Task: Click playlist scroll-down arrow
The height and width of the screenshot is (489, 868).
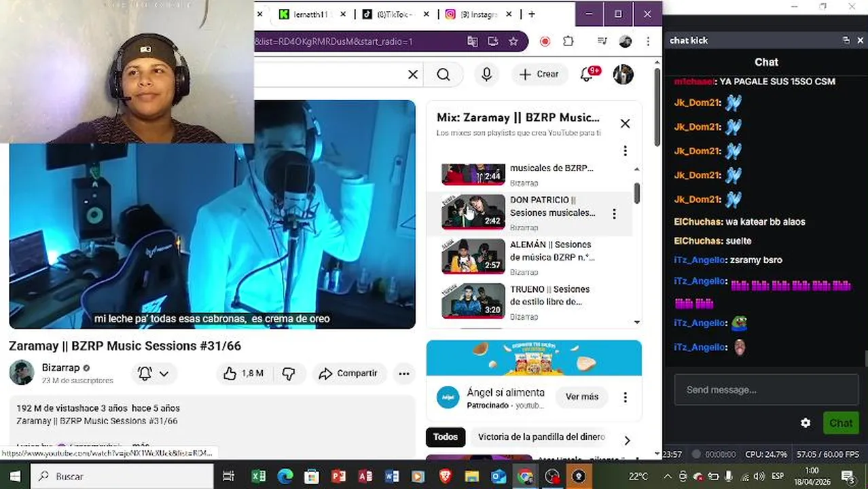Action: (636, 322)
